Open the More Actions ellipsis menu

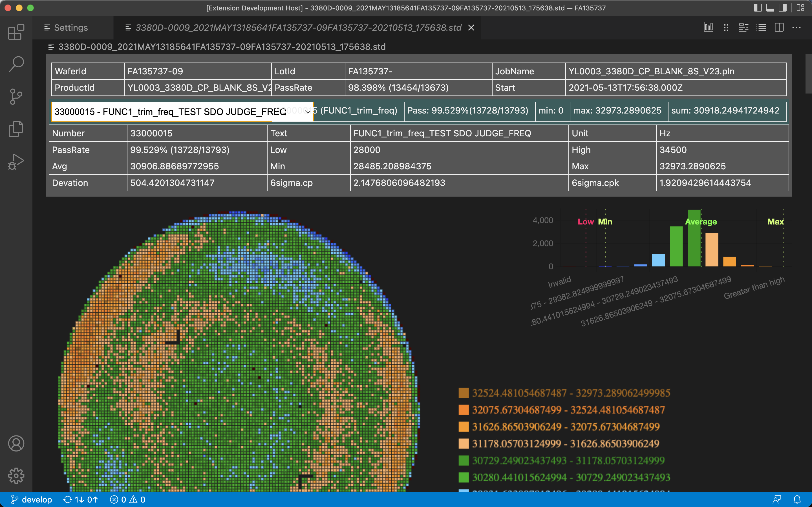[796, 28]
